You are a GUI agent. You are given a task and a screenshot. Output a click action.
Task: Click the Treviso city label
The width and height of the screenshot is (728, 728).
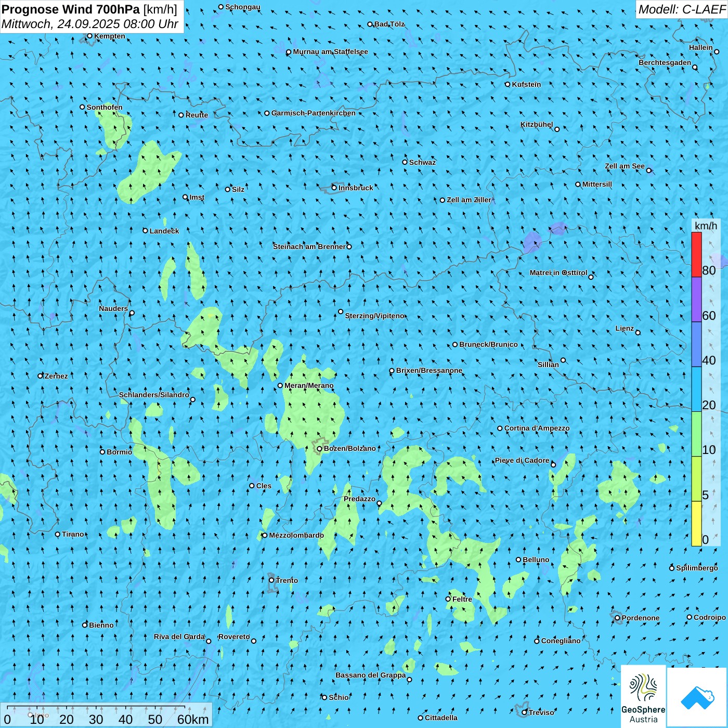tap(541, 712)
